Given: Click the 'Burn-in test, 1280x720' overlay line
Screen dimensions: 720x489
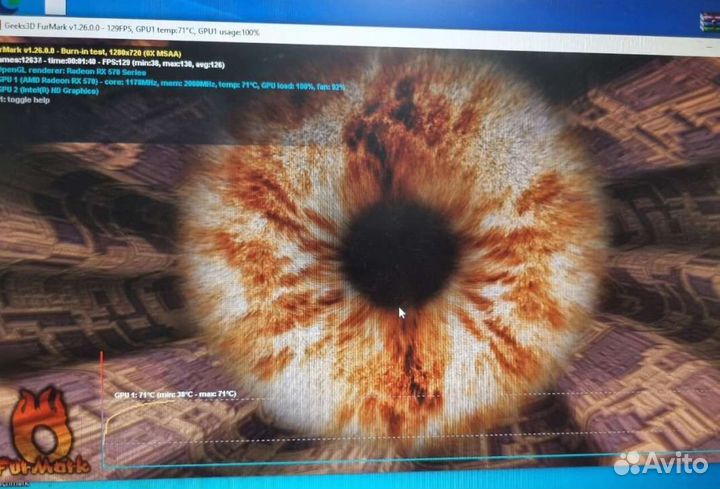Looking at the screenshot, I should pos(90,51).
